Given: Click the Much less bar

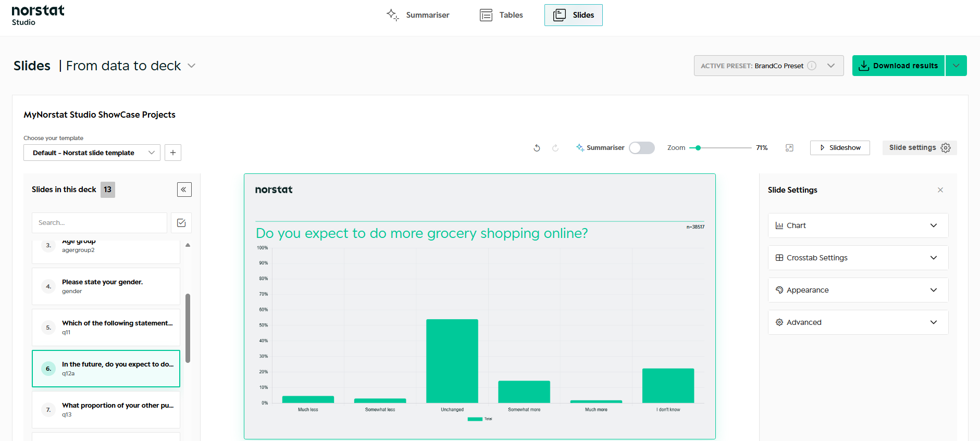Looking at the screenshot, I should click(x=308, y=399).
